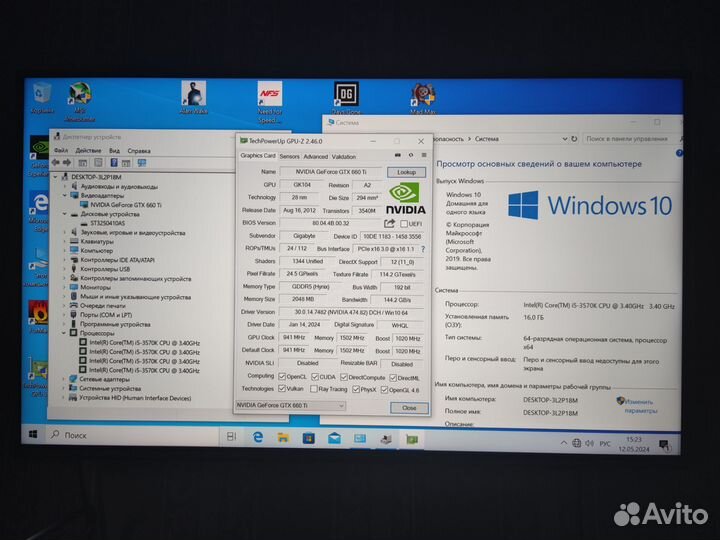720x540 pixels.
Task: Open Task View on the taskbar
Action: 231,437
